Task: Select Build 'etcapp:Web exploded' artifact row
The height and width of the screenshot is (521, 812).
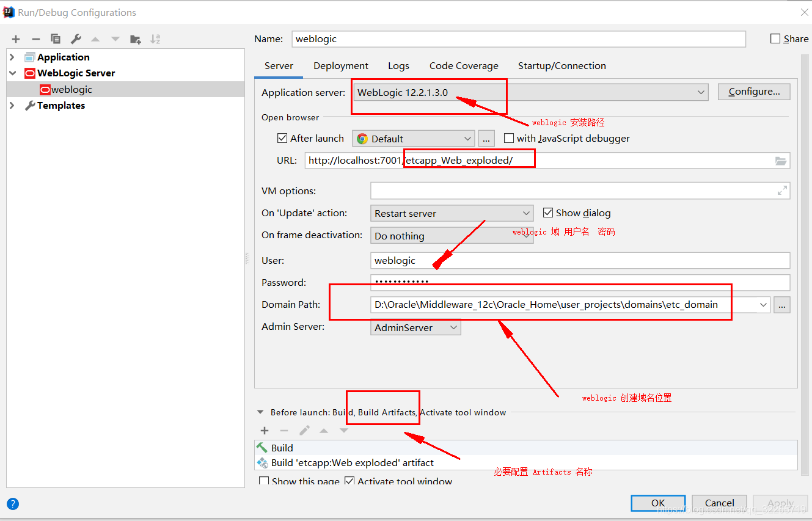Action: [526, 462]
